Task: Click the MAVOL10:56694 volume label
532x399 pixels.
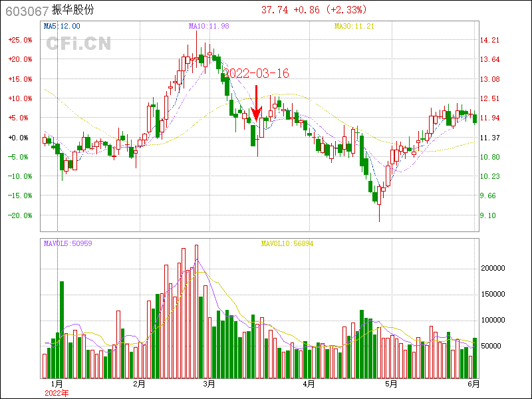Action: 287,243
